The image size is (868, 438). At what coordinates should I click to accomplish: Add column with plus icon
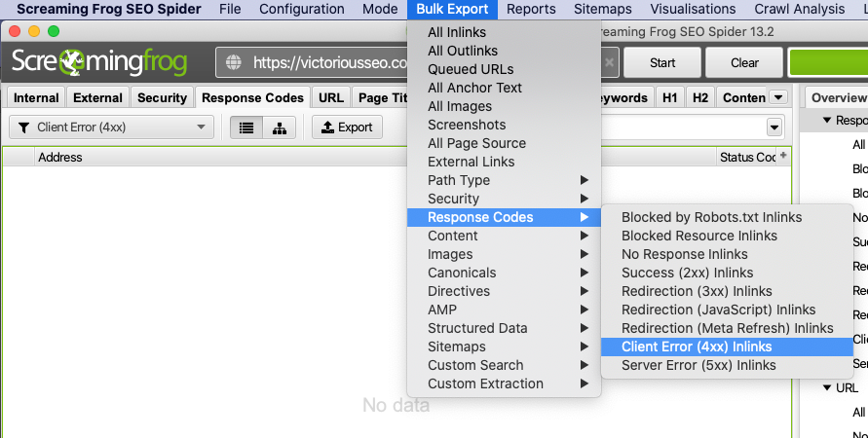783,156
